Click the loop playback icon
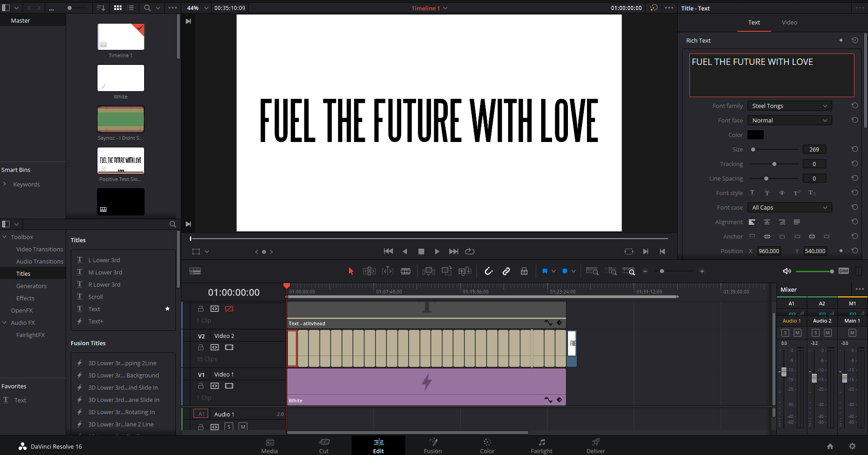The width and height of the screenshot is (868, 455). [x=470, y=251]
